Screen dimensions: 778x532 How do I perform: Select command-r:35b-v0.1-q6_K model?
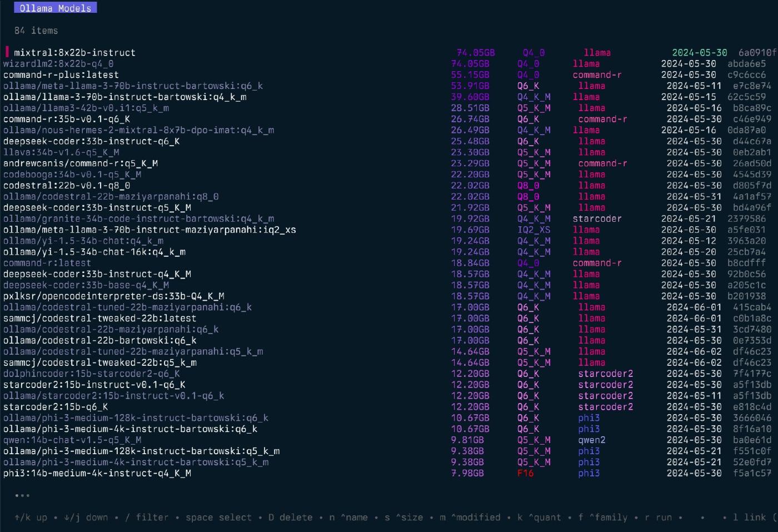(x=67, y=119)
